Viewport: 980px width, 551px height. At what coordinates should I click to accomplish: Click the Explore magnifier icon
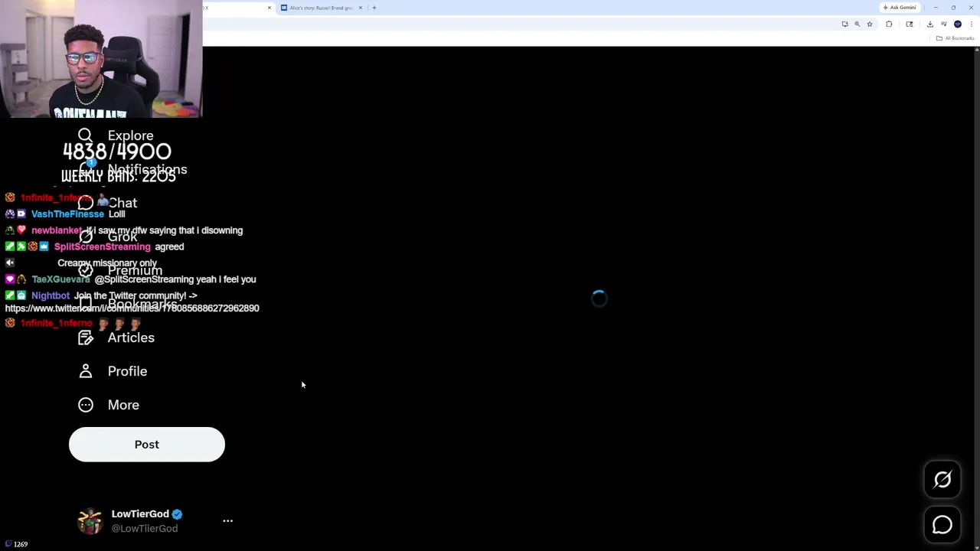click(85, 135)
